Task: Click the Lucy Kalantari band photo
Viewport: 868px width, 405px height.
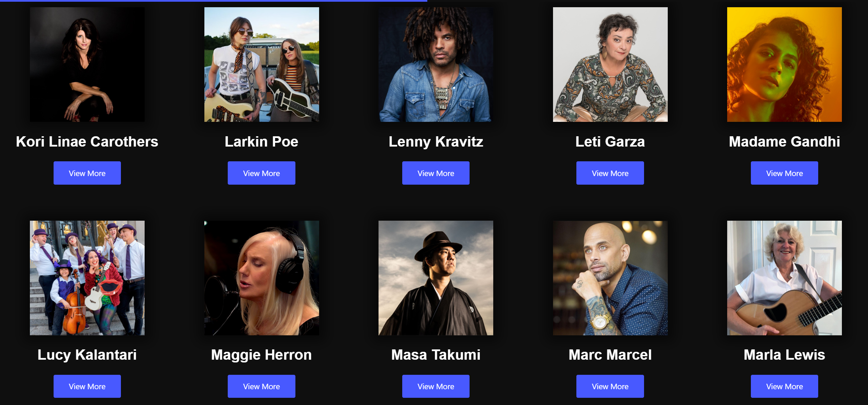Action: click(87, 278)
